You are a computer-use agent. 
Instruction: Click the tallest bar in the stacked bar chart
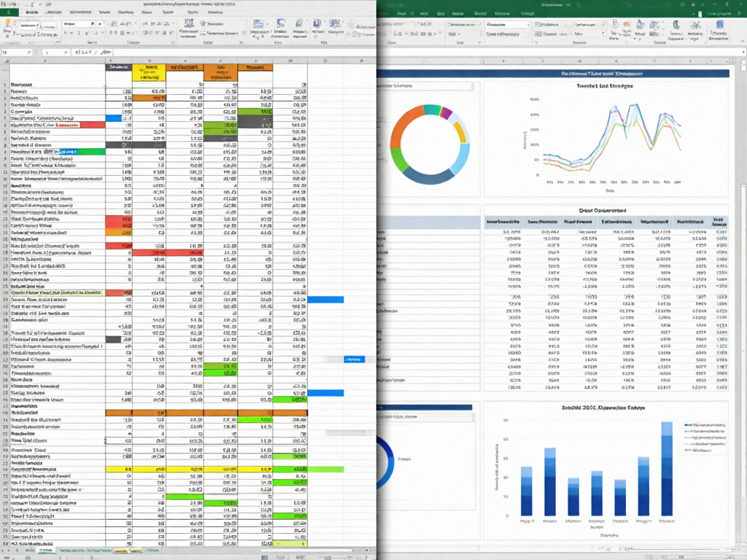click(667, 469)
